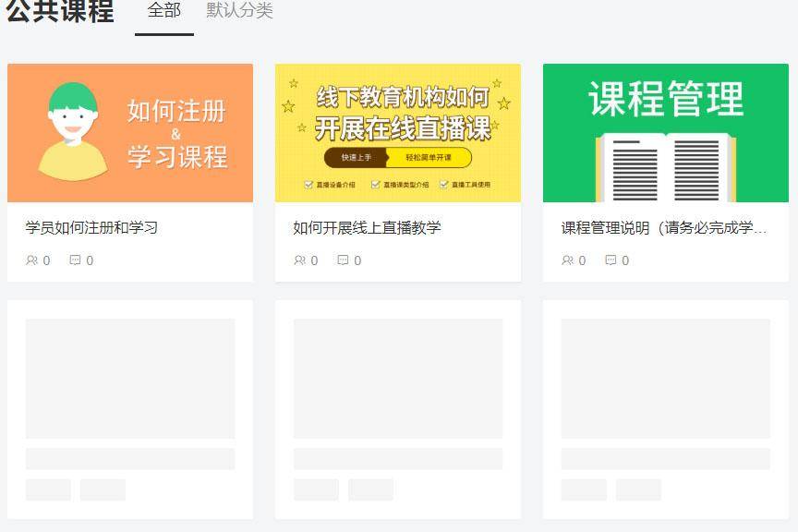Click the orange 如何注册学习课程 cover image
Viewport: 798px width, 532px height.
(x=129, y=132)
